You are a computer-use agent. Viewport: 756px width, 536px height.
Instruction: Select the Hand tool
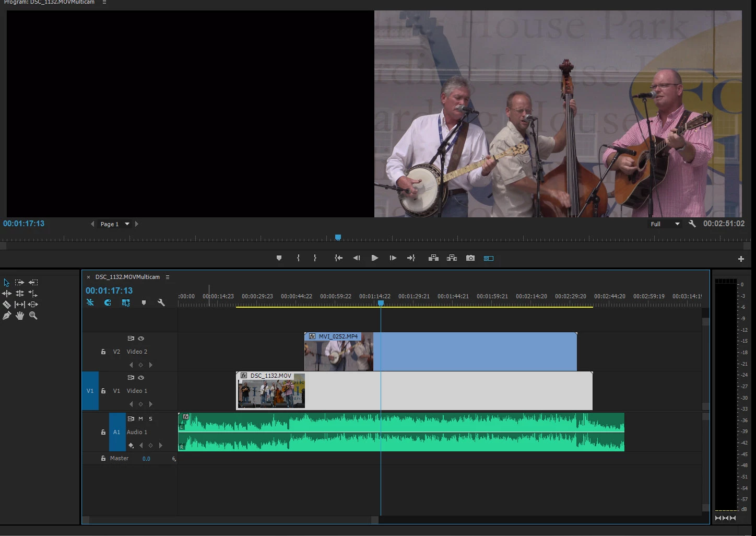point(20,316)
